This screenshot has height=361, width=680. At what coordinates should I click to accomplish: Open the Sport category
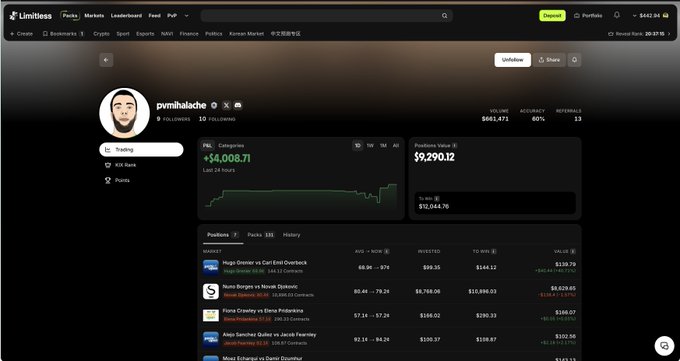(123, 34)
